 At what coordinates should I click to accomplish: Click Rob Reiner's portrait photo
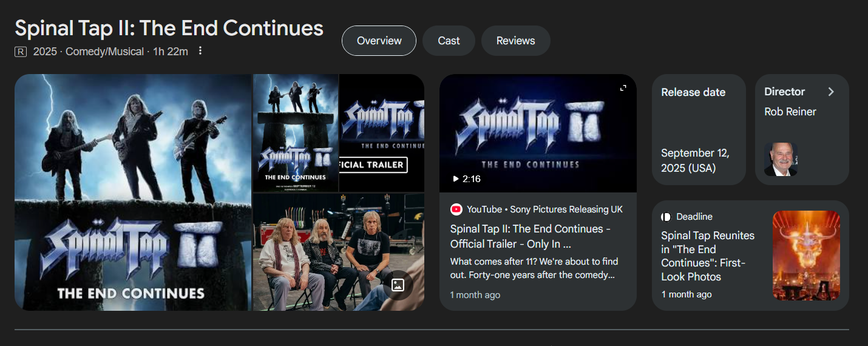coord(781,160)
